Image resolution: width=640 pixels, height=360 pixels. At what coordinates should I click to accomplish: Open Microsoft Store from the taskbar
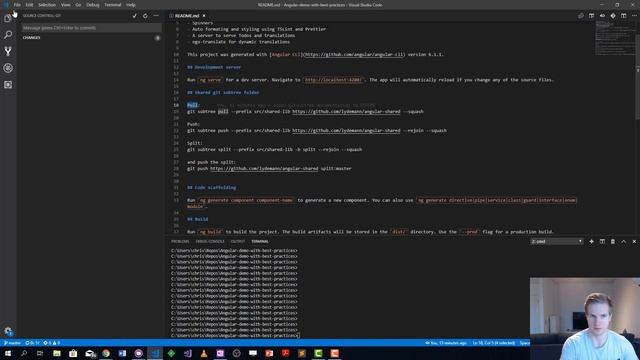point(73,353)
